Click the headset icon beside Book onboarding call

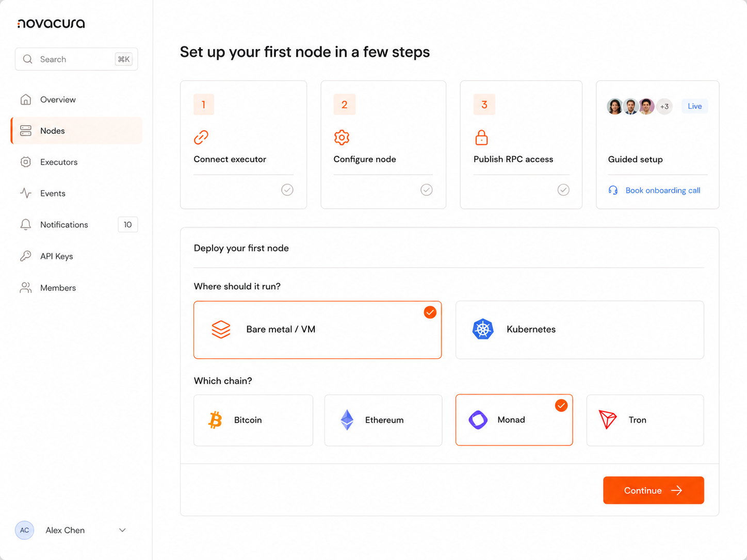pos(613,190)
